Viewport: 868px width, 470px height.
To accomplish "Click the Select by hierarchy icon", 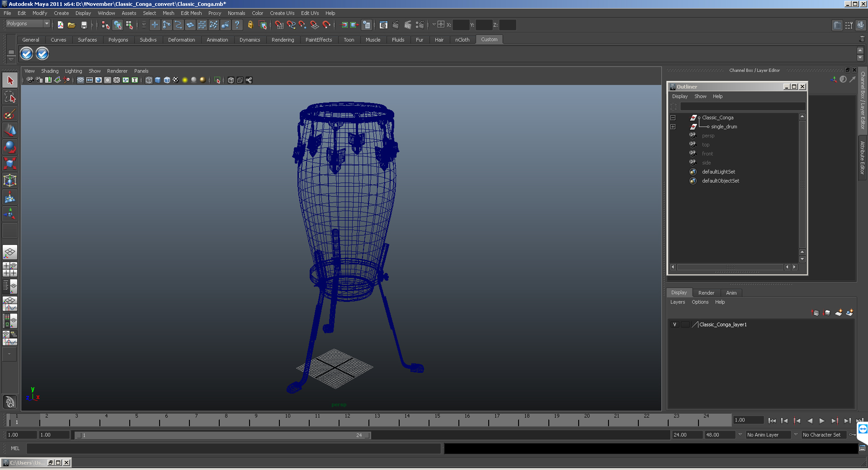I will point(106,25).
